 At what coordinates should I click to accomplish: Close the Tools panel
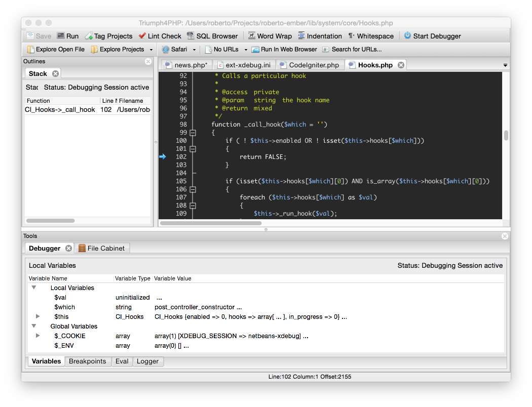pos(505,236)
